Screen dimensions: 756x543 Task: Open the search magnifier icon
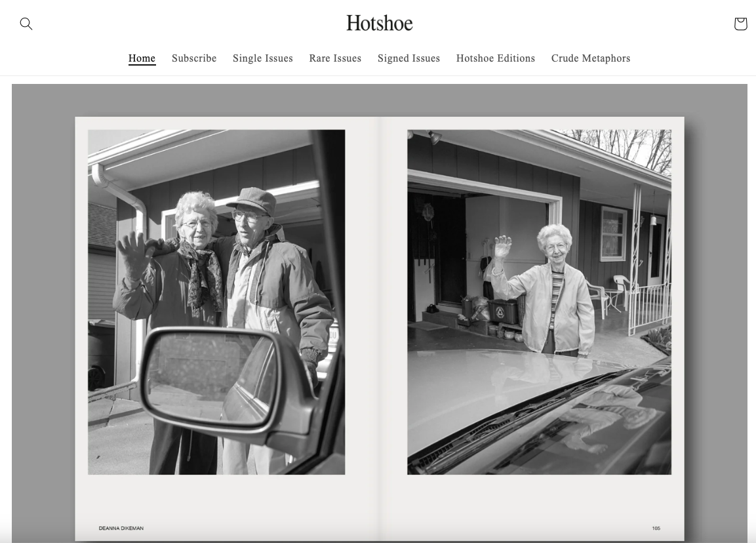click(26, 24)
